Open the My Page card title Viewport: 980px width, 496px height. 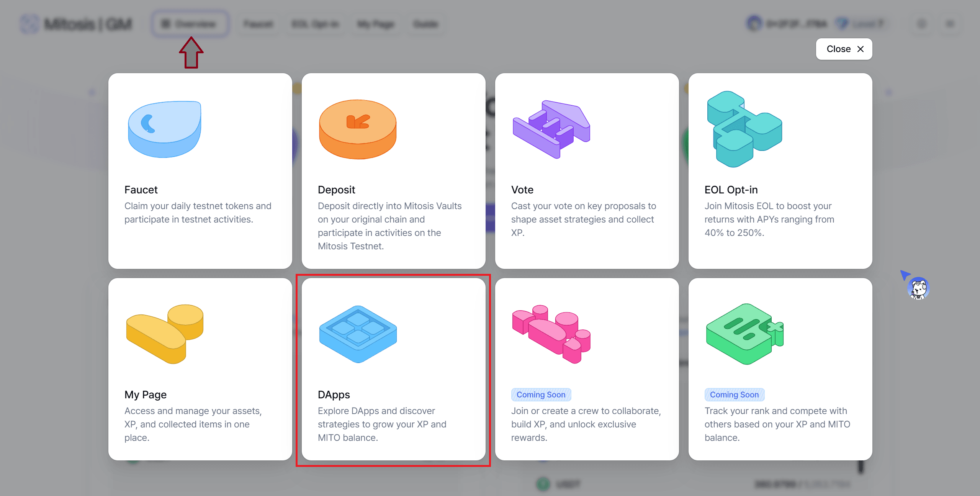(146, 395)
